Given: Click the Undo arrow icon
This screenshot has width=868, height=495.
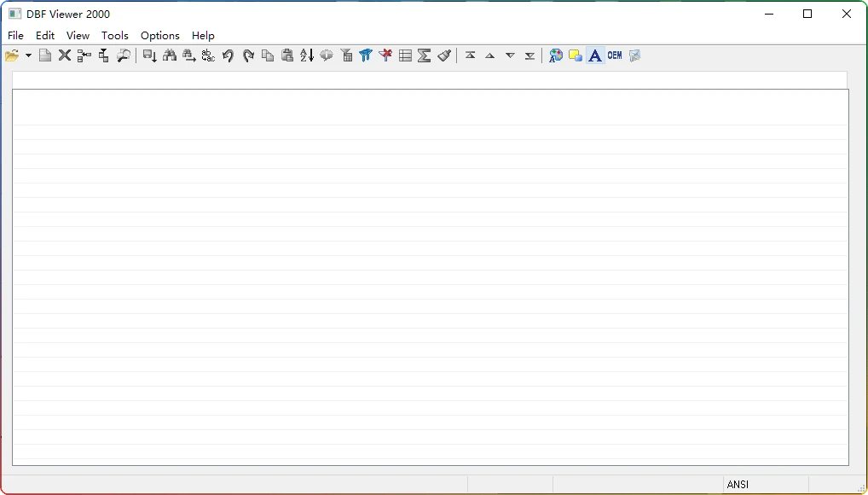Looking at the screenshot, I should [x=228, y=55].
